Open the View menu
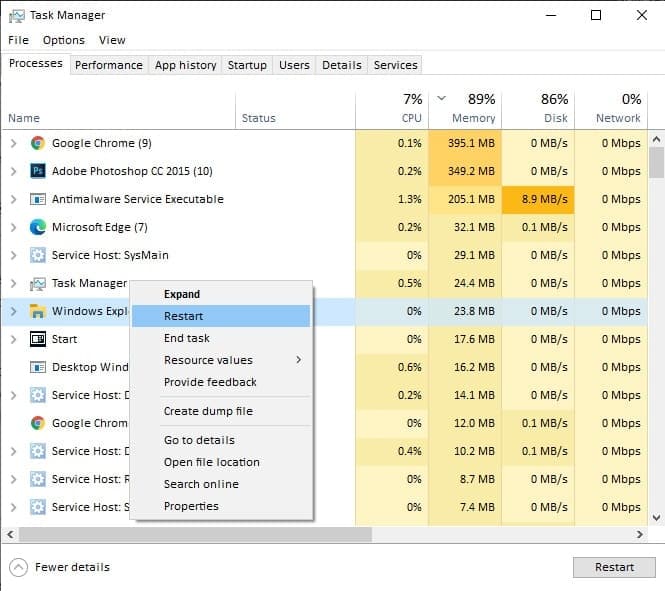The height and width of the screenshot is (591, 665). [x=112, y=40]
